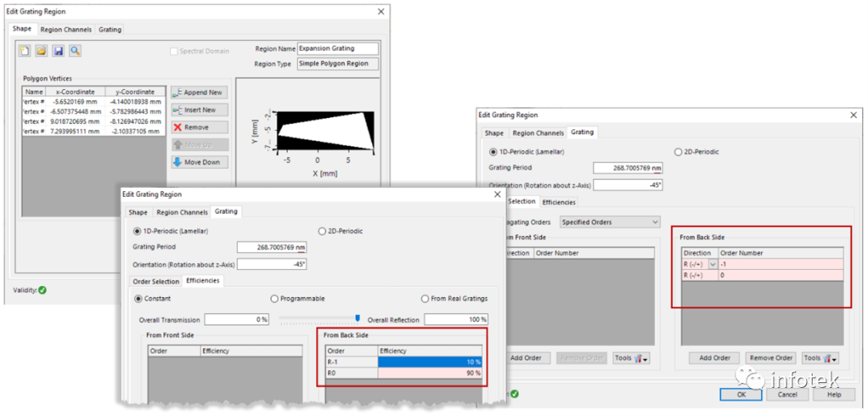Select y-coordinate cell -2.10337105 mm
The width and height of the screenshot is (868, 416).
pyautogui.click(x=135, y=131)
